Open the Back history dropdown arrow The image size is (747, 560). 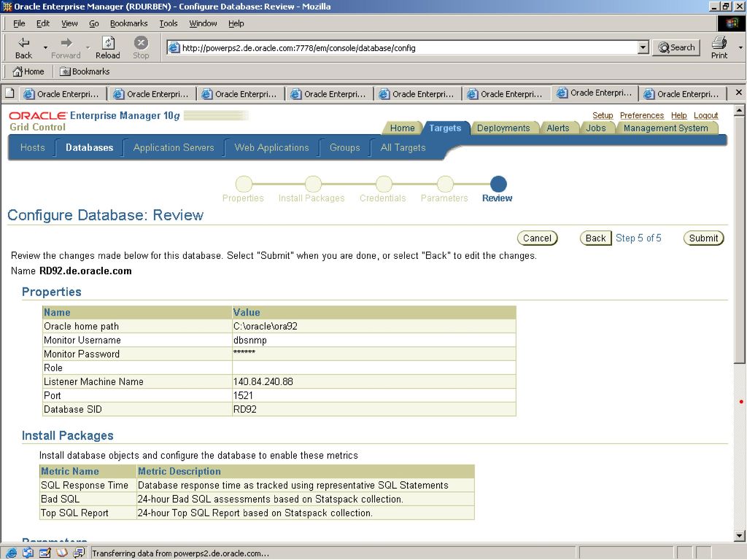point(45,47)
